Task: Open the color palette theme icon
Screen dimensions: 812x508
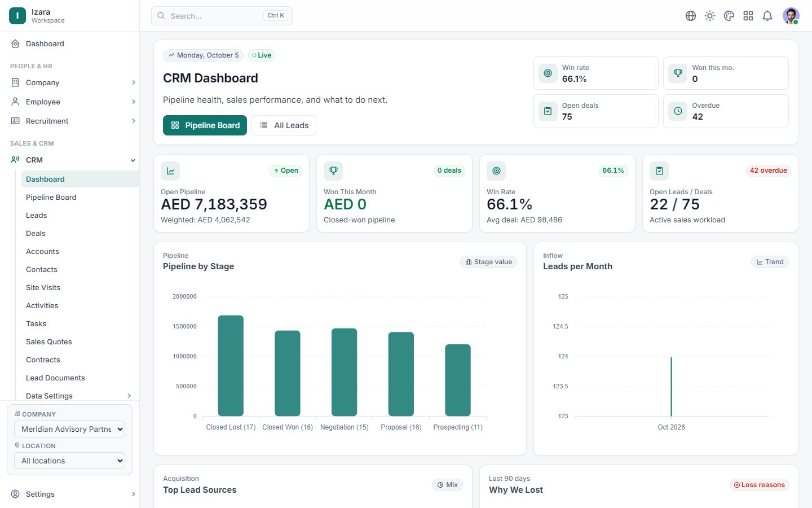Action: tap(729, 16)
